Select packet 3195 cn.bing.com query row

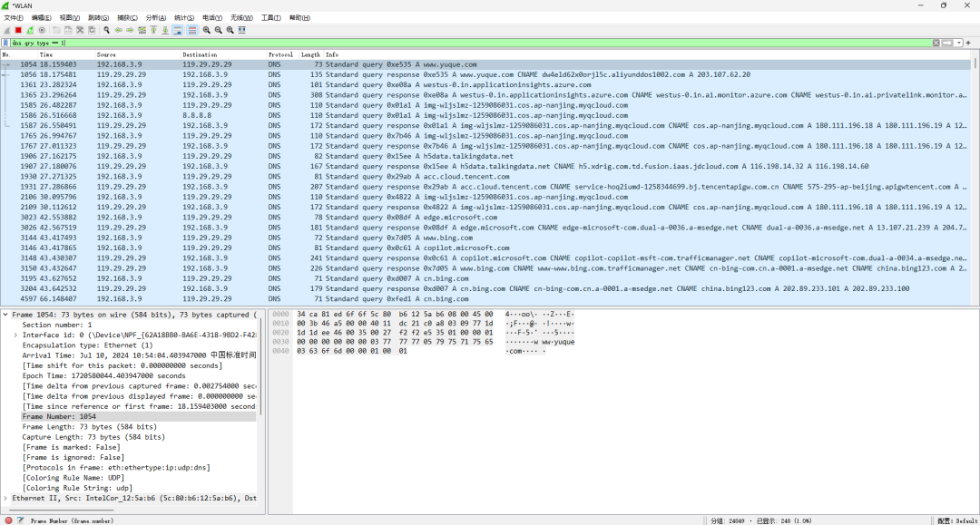[486, 278]
